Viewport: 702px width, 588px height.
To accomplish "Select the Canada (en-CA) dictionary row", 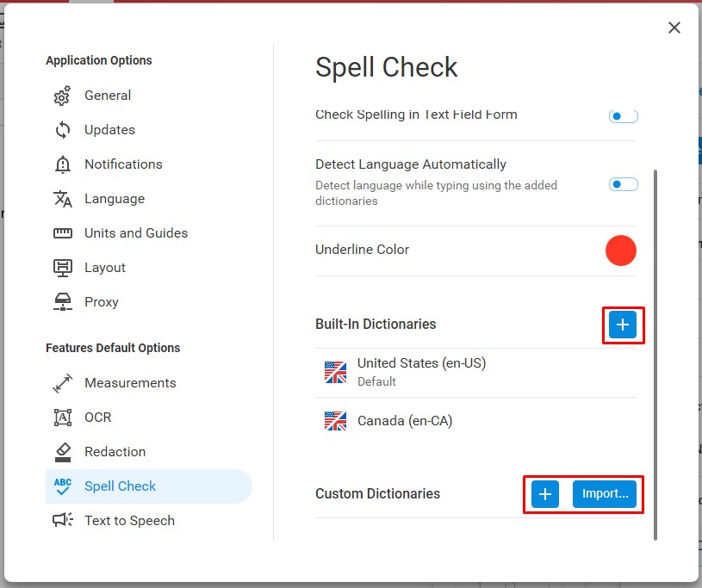I will (x=475, y=421).
